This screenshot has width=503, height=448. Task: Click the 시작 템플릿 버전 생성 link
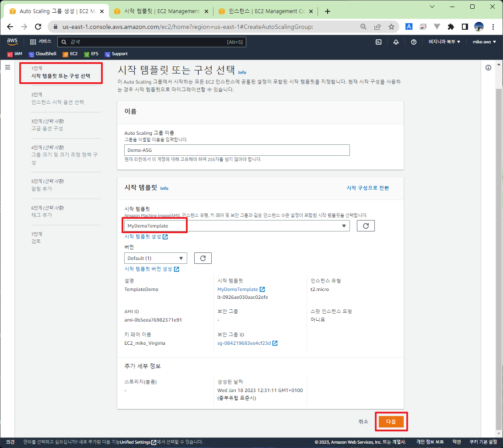152,269
